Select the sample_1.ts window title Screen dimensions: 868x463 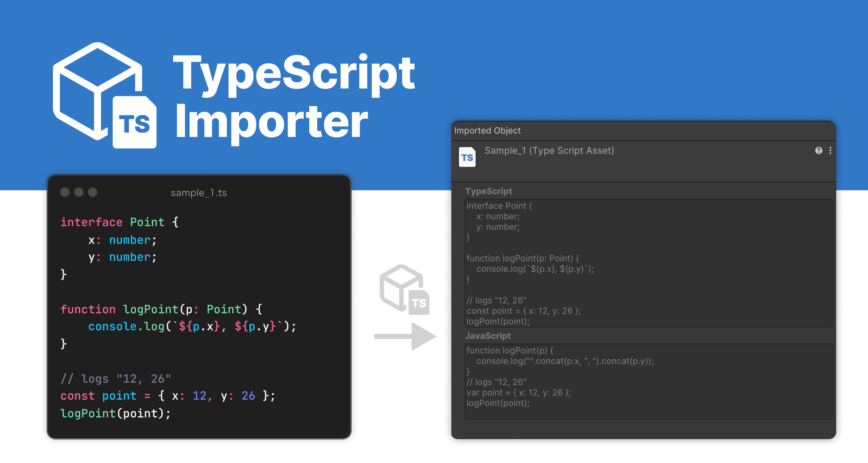[199, 192]
